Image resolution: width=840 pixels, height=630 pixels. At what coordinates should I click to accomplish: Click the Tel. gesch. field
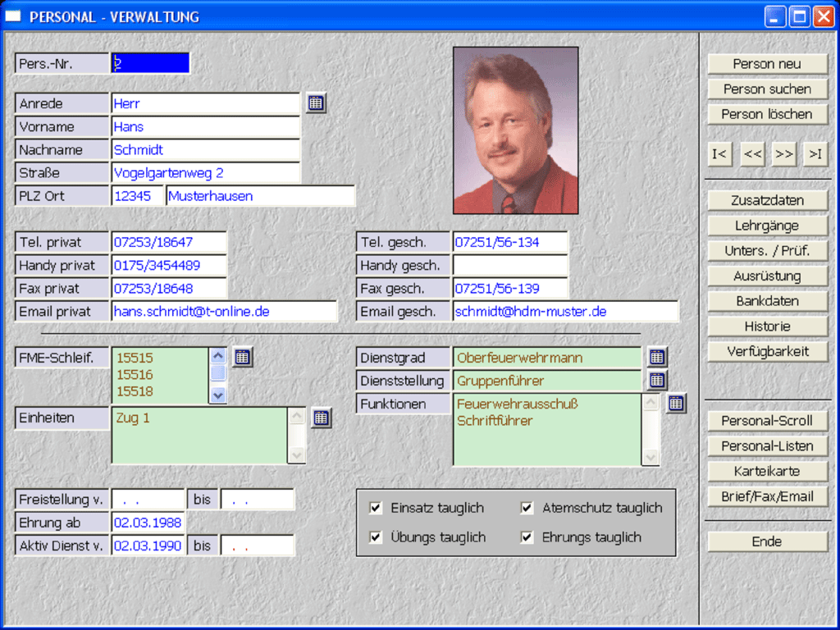coord(510,242)
